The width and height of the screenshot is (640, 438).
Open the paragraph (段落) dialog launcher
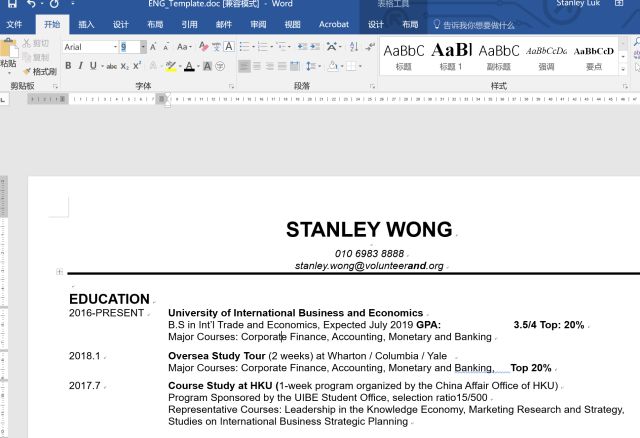[372, 86]
